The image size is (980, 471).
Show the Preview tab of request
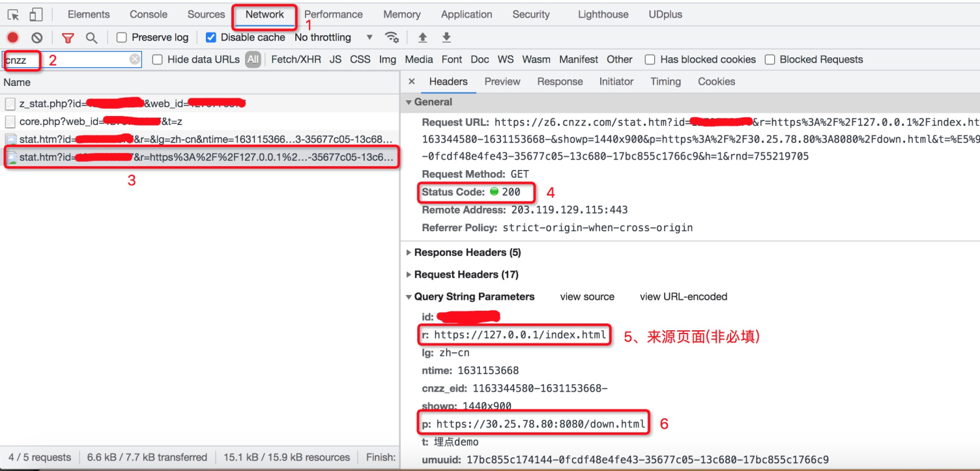point(502,81)
